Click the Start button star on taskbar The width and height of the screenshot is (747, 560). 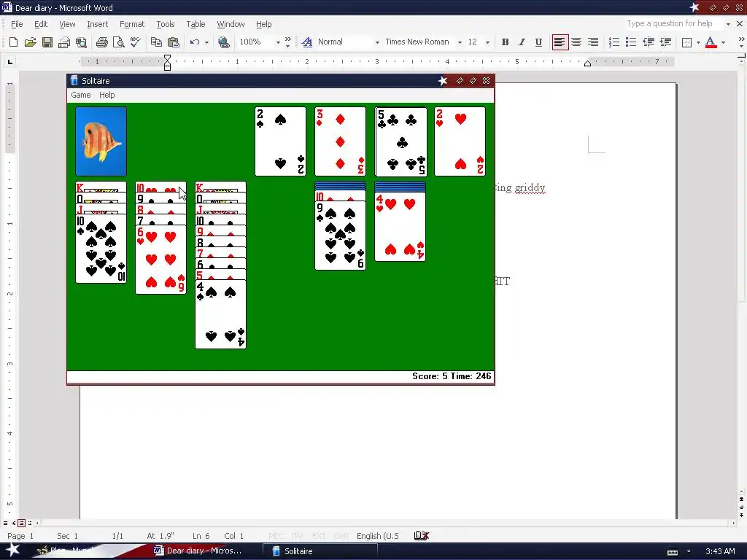[12, 550]
